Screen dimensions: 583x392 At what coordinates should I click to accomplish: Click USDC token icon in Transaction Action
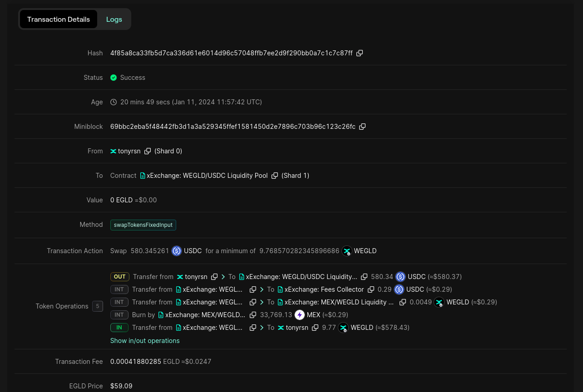click(177, 251)
